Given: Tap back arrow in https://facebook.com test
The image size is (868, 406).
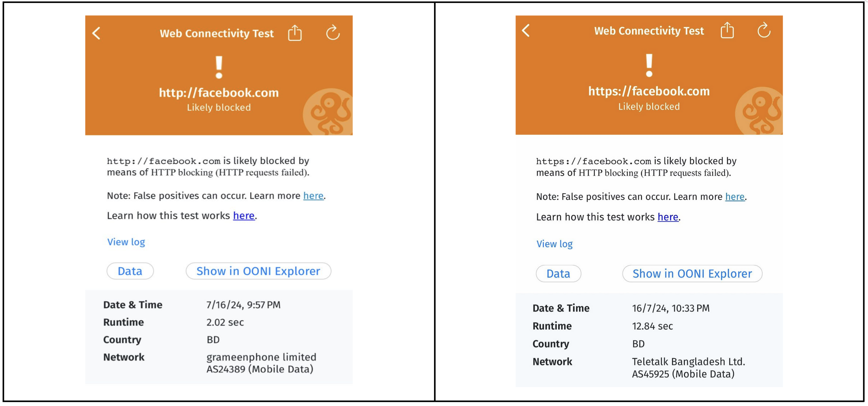Looking at the screenshot, I should click(526, 31).
